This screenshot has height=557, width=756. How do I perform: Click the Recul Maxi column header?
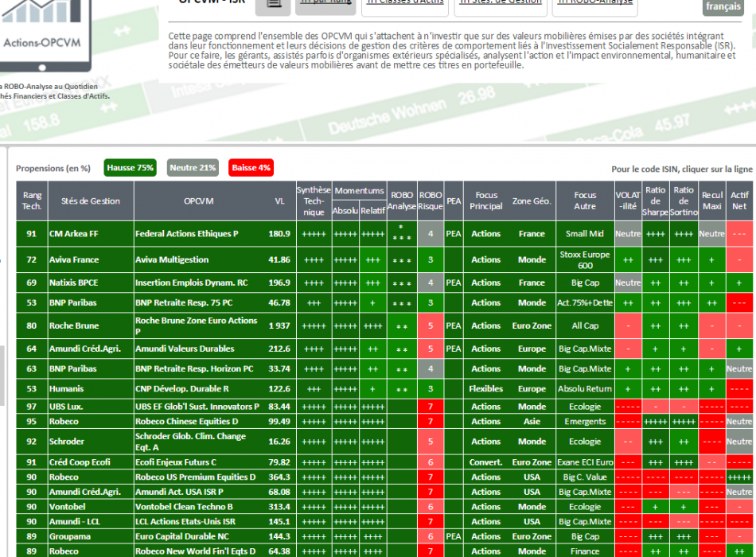pos(712,201)
